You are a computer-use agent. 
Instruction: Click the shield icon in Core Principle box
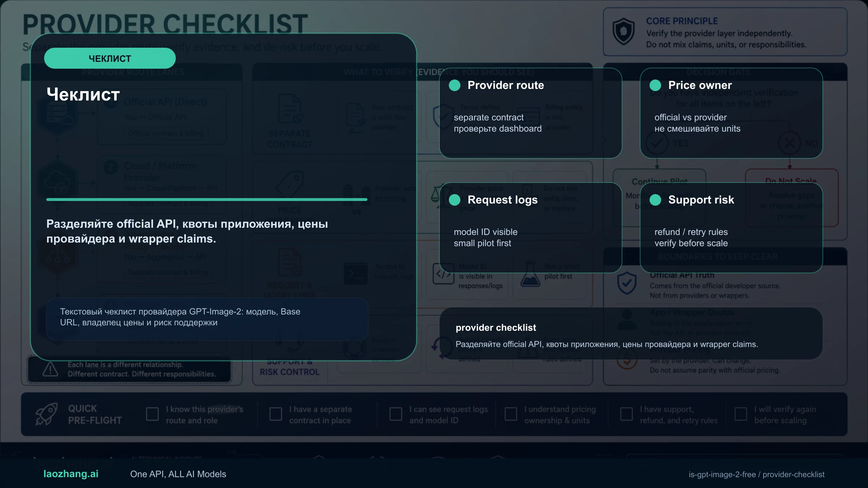point(623,31)
